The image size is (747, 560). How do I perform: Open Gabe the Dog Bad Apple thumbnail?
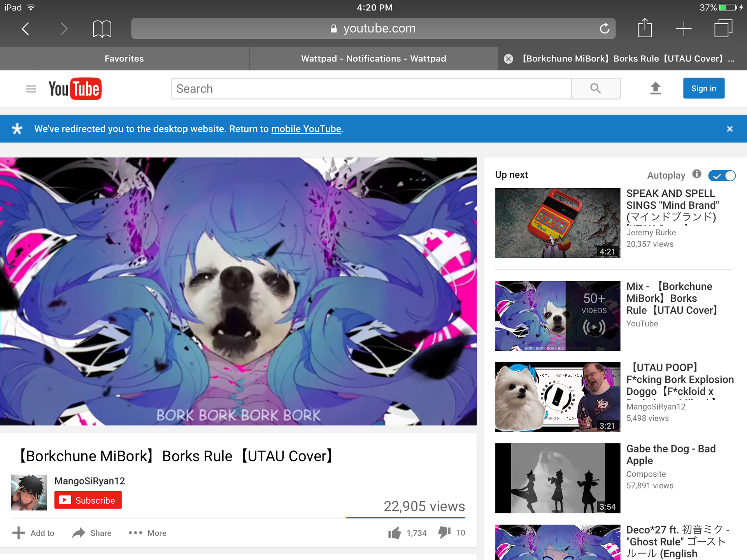(x=558, y=478)
